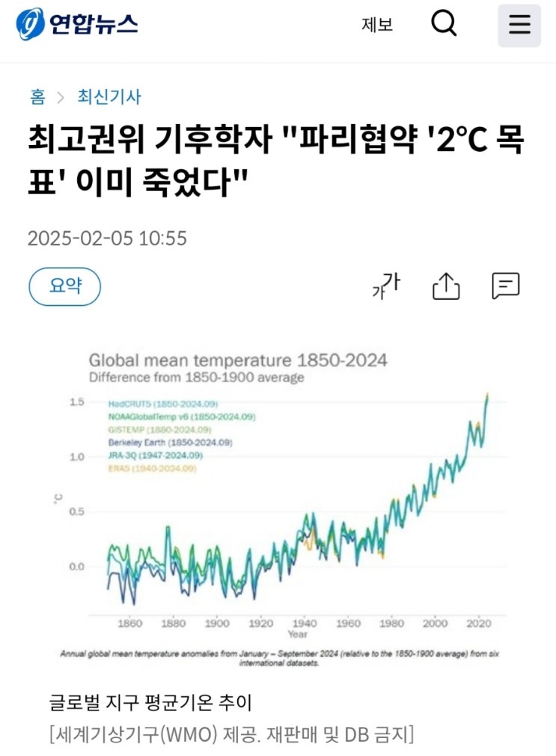Viewport: 556px width, 756px height.
Task: Click Berkeley Earth legend entry
Action: 169,443
